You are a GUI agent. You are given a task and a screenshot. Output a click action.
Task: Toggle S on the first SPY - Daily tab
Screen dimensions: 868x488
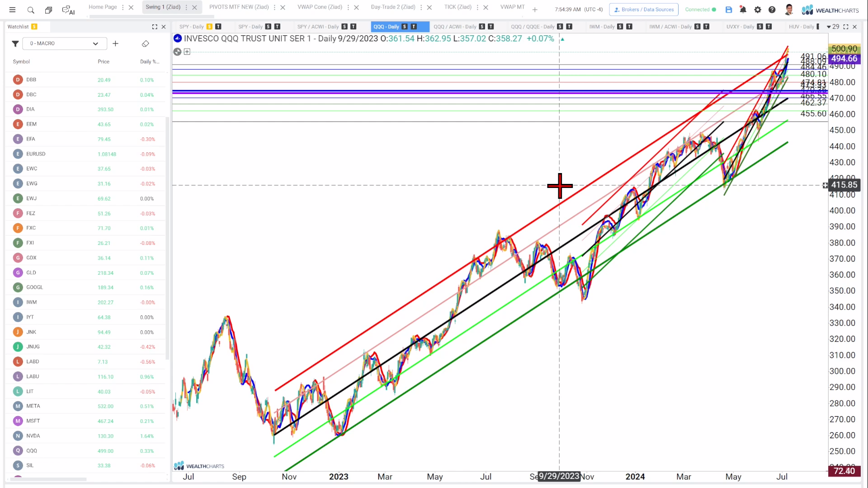pos(209,27)
